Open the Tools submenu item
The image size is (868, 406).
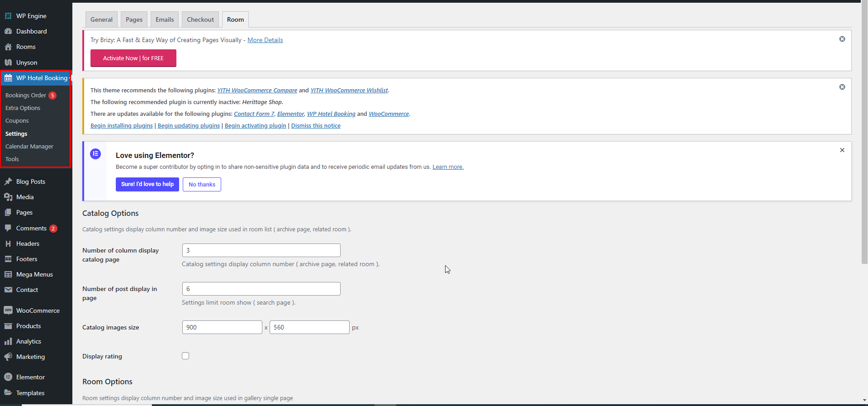coord(12,159)
